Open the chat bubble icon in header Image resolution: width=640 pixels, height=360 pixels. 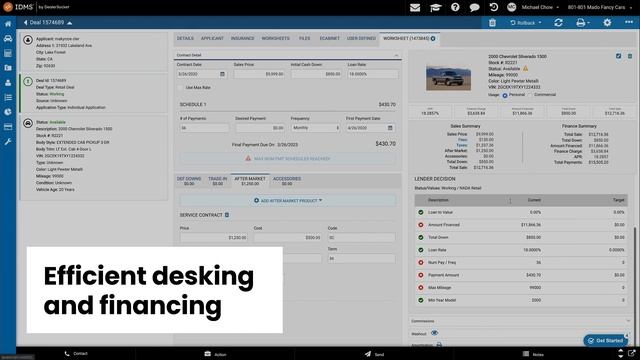pyautogui.click(x=474, y=7)
